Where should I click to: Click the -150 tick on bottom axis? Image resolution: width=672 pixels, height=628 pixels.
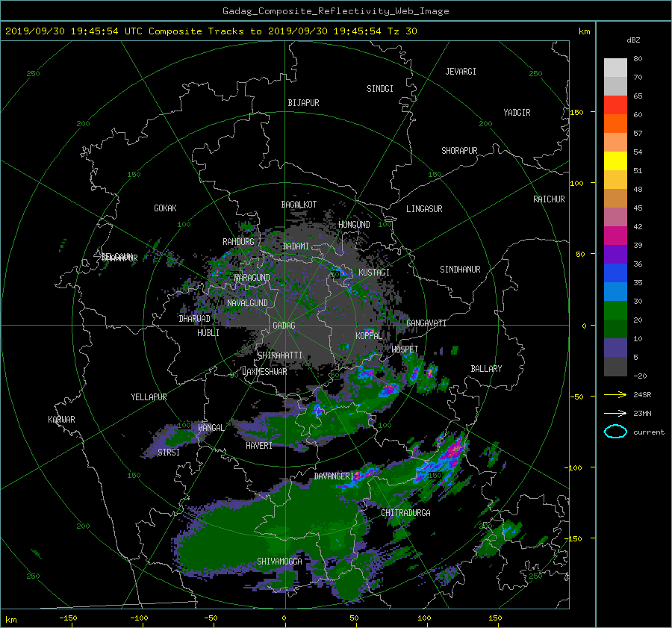point(68,618)
